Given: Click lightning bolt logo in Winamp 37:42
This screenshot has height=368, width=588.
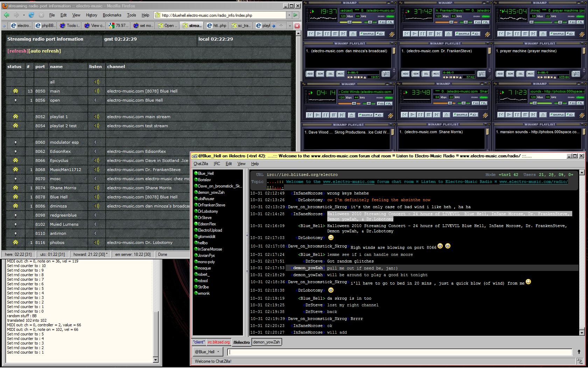Looking at the screenshot, I should pos(487,34).
